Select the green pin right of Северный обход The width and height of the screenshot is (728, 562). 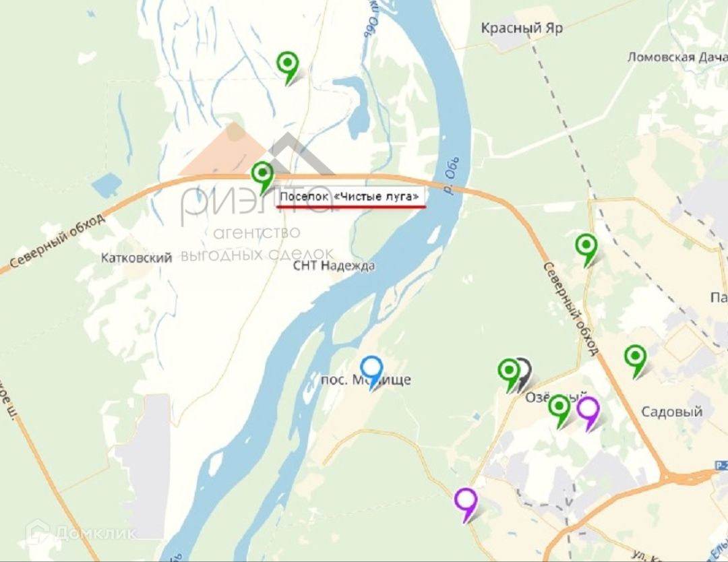586,250
